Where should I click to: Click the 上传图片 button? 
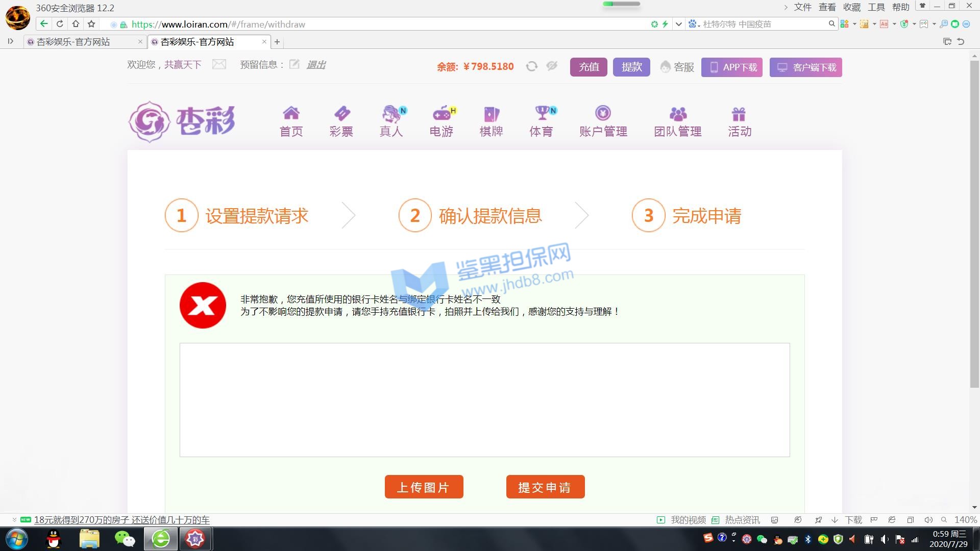424,487
